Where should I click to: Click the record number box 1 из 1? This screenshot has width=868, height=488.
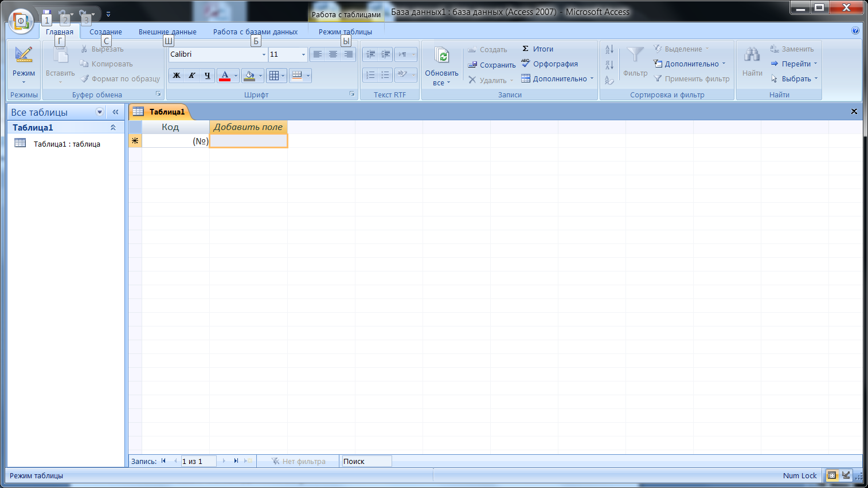click(198, 461)
